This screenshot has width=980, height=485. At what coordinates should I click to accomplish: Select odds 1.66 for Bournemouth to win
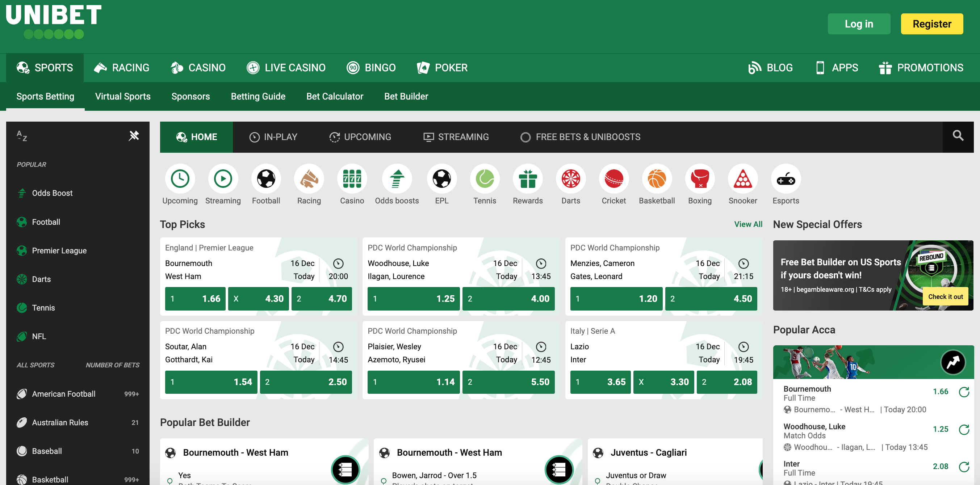click(x=195, y=299)
